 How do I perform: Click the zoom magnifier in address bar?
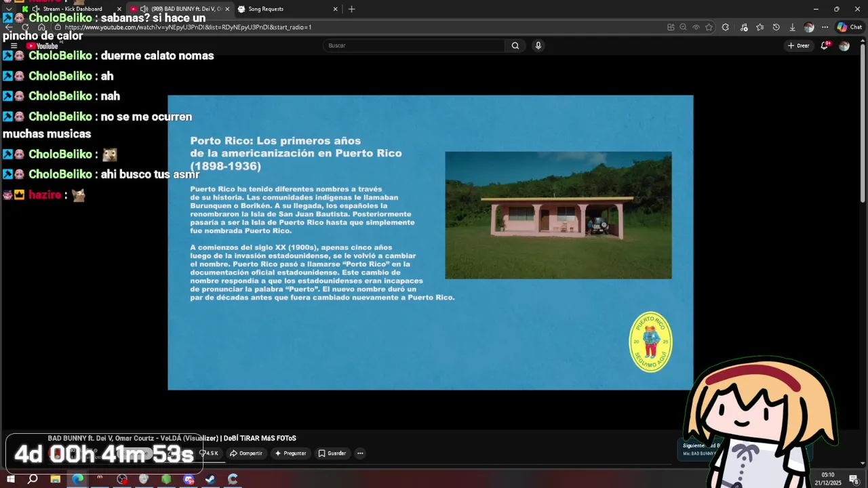(683, 27)
